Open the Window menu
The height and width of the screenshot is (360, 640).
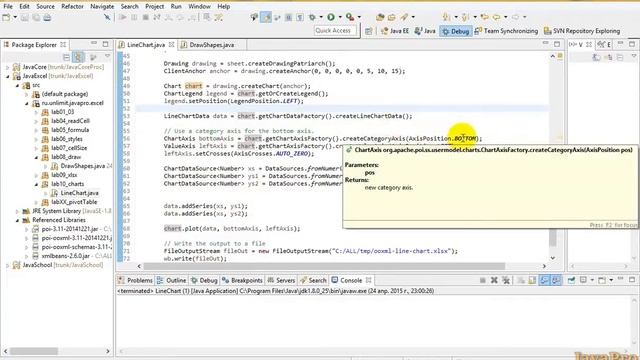click(x=199, y=7)
